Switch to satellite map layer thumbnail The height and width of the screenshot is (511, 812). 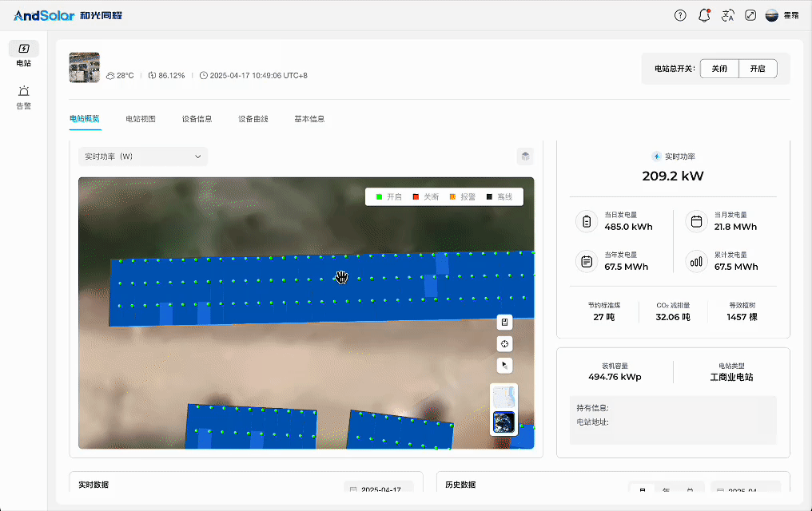tap(504, 422)
